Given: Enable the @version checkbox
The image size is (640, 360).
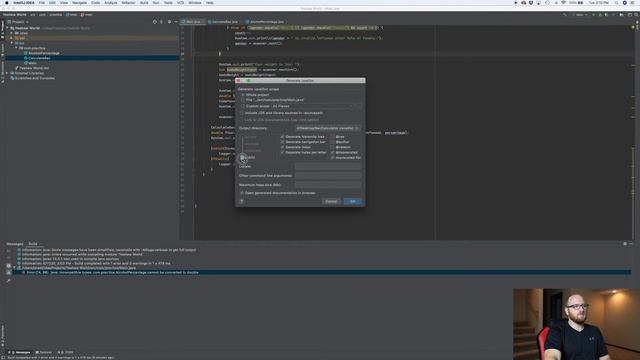Looking at the screenshot, I should click(333, 147).
